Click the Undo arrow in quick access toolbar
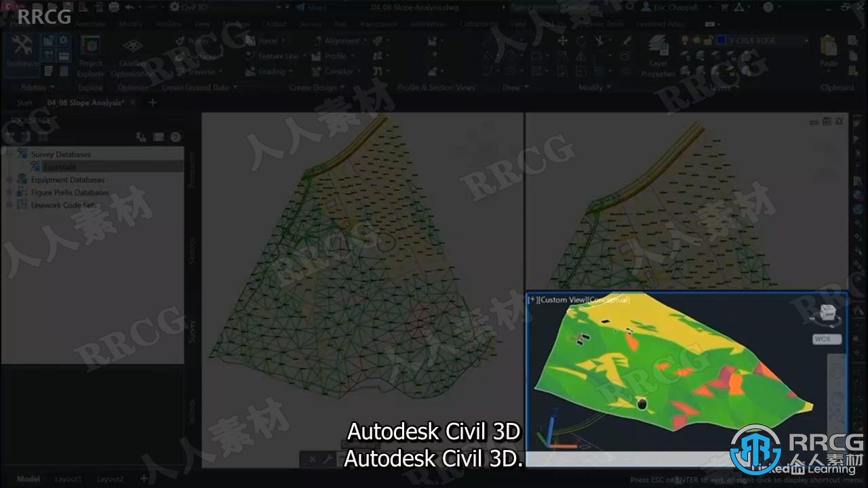Image resolution: width=868 pixels, height=488 pixels. pos(129,7)
